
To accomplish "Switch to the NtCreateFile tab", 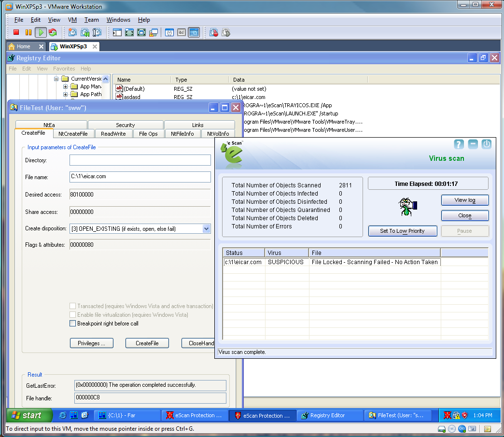I will tap(73, 134).
